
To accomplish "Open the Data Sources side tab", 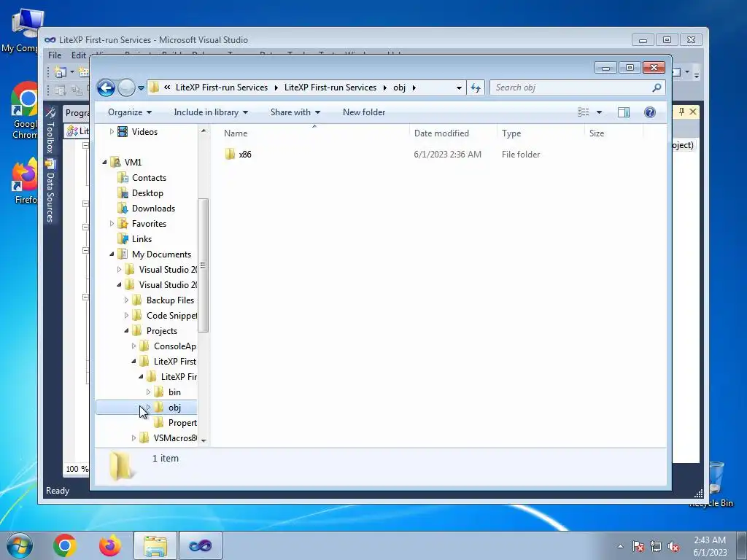I will 50,191.
